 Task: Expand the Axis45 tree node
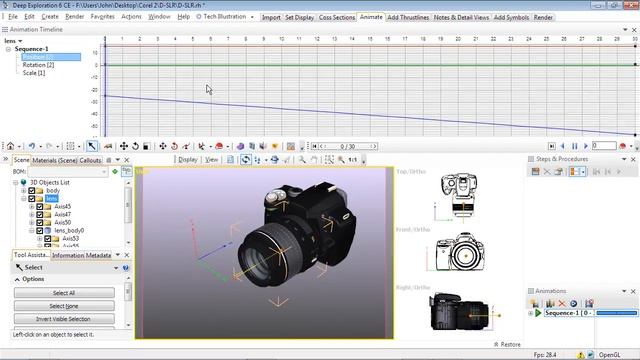coord(32,207)
